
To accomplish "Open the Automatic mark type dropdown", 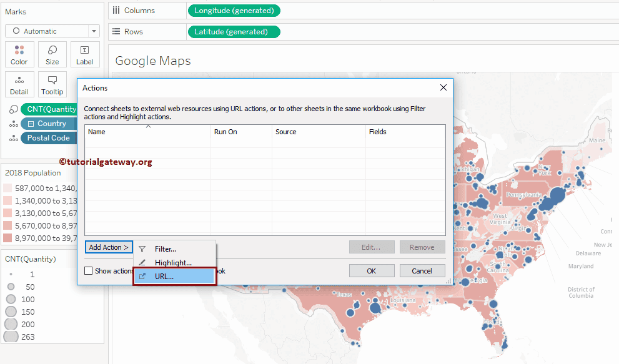I will 52,31.
